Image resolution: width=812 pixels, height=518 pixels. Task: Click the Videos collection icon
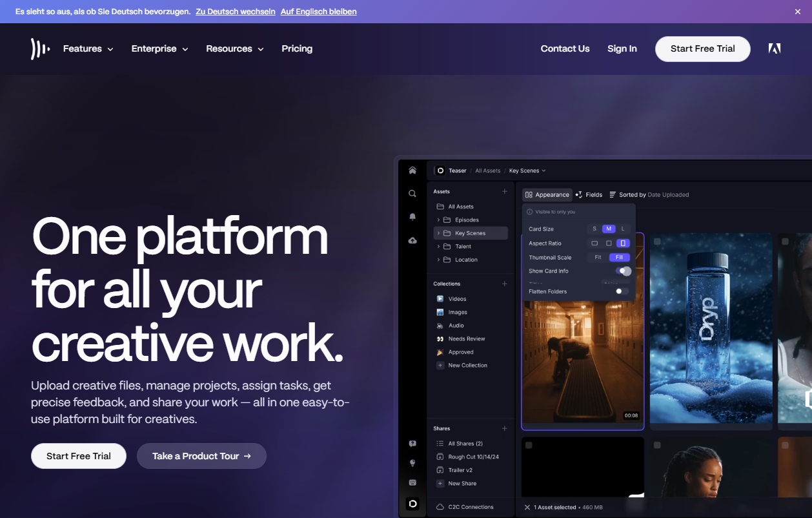pos(440,299)
